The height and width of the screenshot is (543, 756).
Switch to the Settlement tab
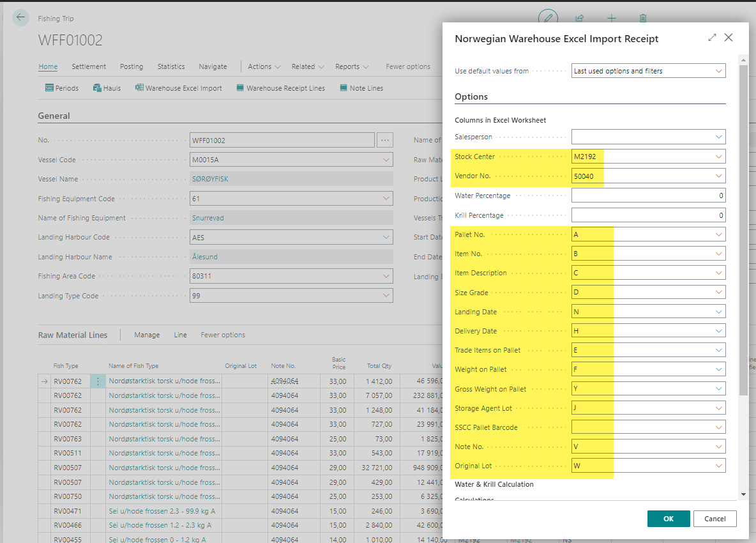tap(89, 66)
